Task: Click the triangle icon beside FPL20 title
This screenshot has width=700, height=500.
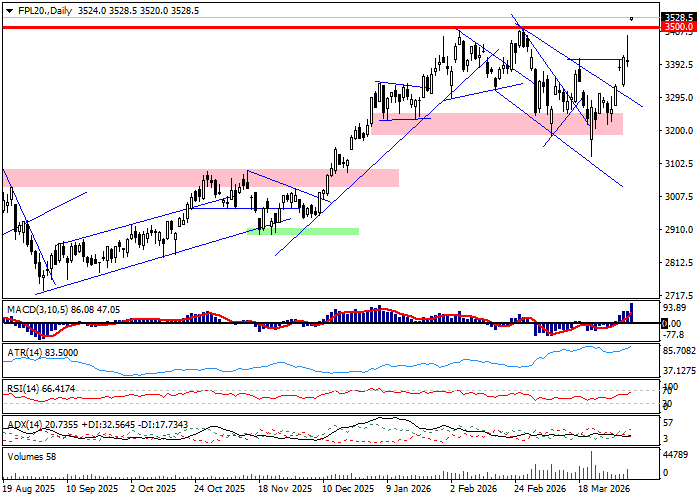Action: coord(6,9)
